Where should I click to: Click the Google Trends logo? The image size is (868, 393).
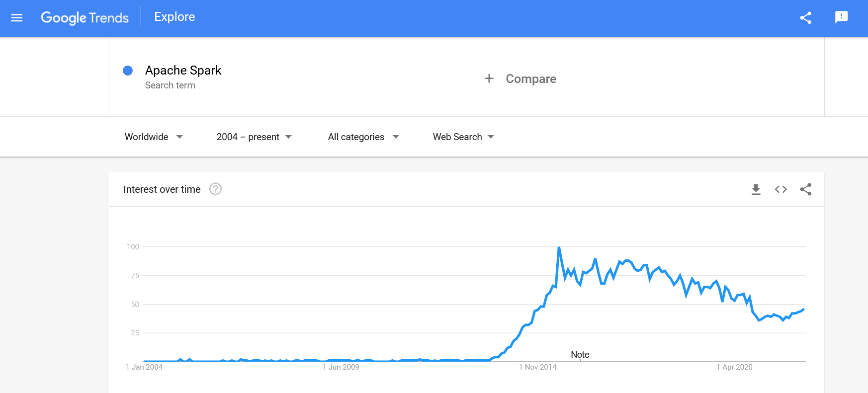click(85, 18)
